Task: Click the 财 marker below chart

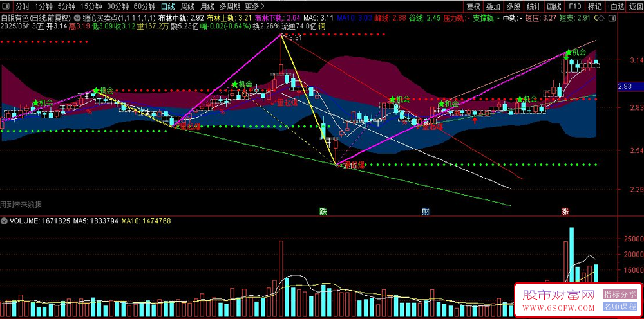Action: (x=426, y=212)
